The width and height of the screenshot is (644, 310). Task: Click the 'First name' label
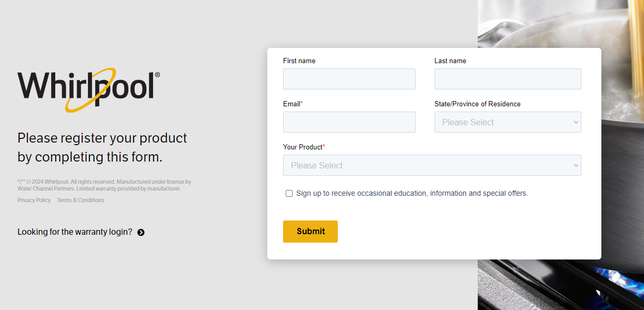click(299, 61)
